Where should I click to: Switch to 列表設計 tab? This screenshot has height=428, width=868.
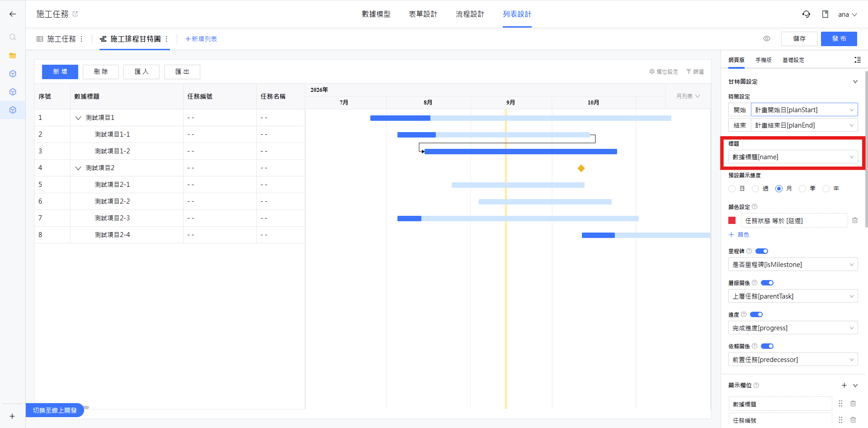517,14
